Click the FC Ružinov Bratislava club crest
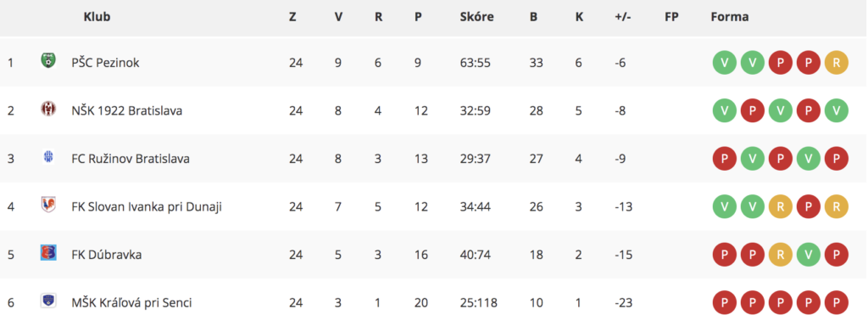This screenshot has width=868, height=326. pos(48,157)
